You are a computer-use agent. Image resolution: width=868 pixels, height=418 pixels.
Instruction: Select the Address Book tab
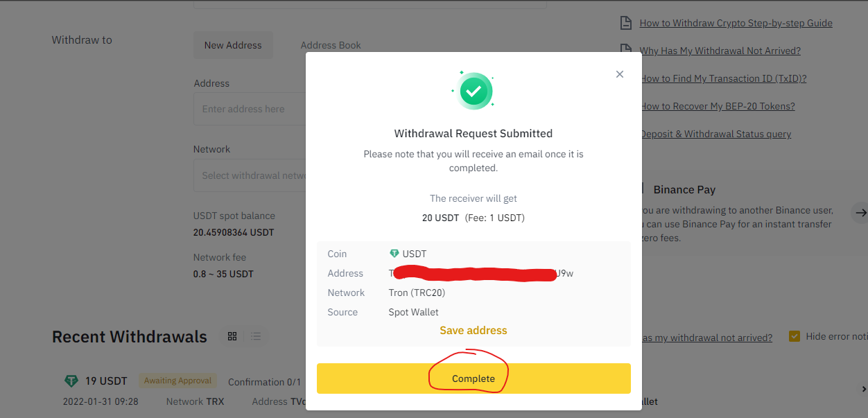(331, 45)
